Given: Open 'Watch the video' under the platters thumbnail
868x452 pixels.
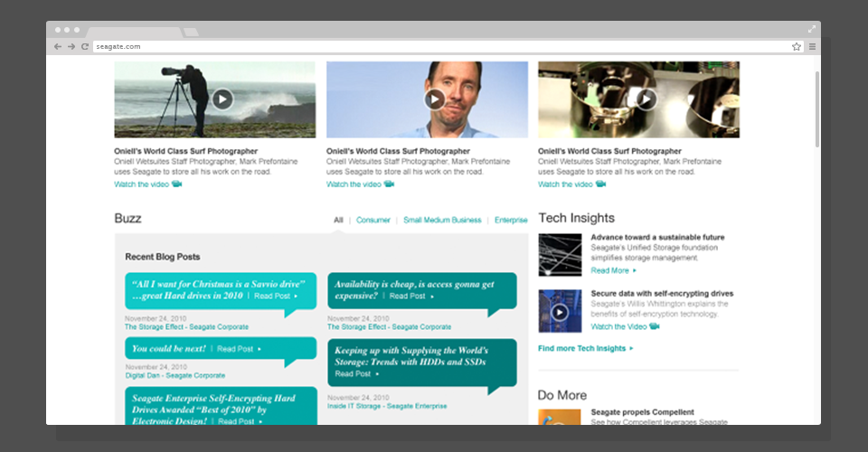Looking at the screenshot, I should click(565, 184).
